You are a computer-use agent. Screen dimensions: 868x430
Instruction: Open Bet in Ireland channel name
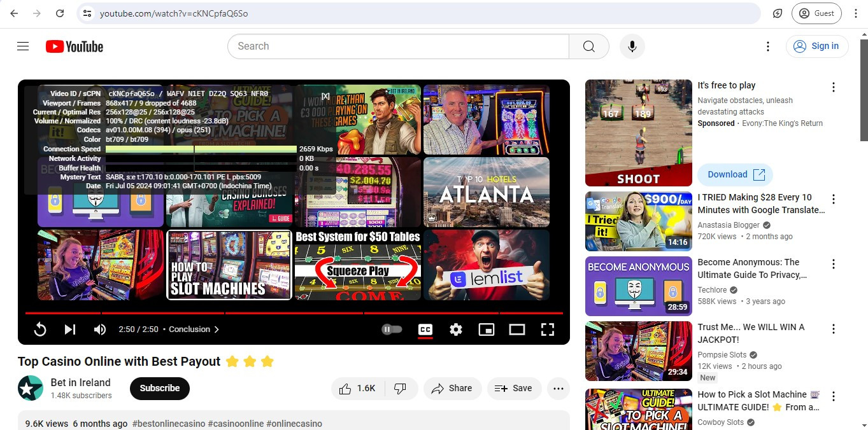click(80, 382)
